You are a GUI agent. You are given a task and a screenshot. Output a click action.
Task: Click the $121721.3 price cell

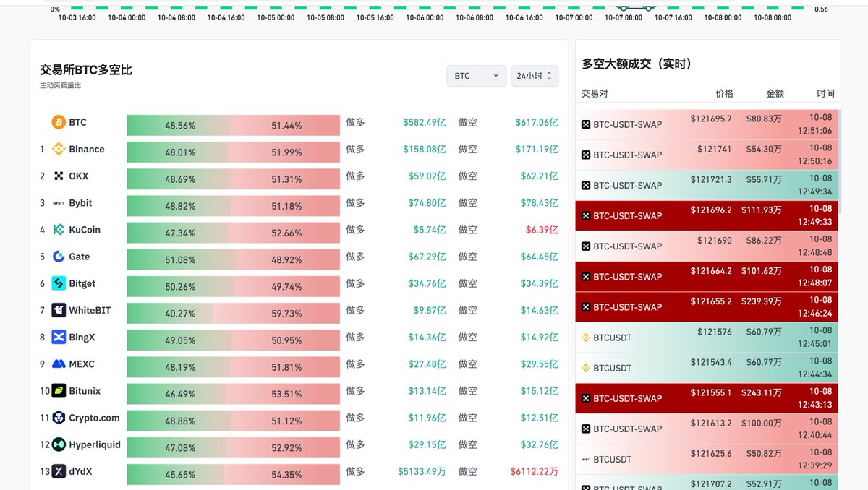pos(711,179)
